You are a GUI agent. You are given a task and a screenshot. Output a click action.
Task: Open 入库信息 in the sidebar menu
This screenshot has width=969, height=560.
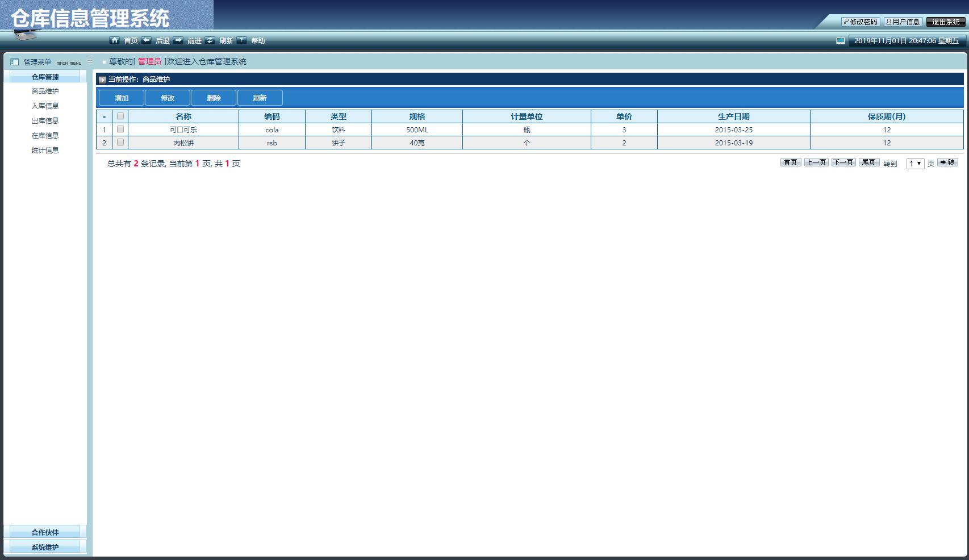(x=45, y=106)
